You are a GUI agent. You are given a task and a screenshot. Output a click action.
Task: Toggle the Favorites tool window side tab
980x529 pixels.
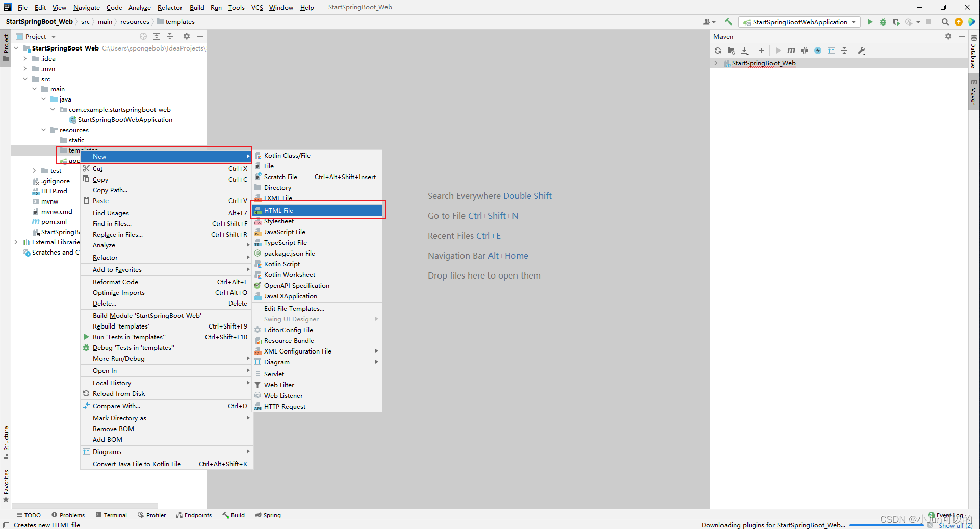[x=6, y=486]
